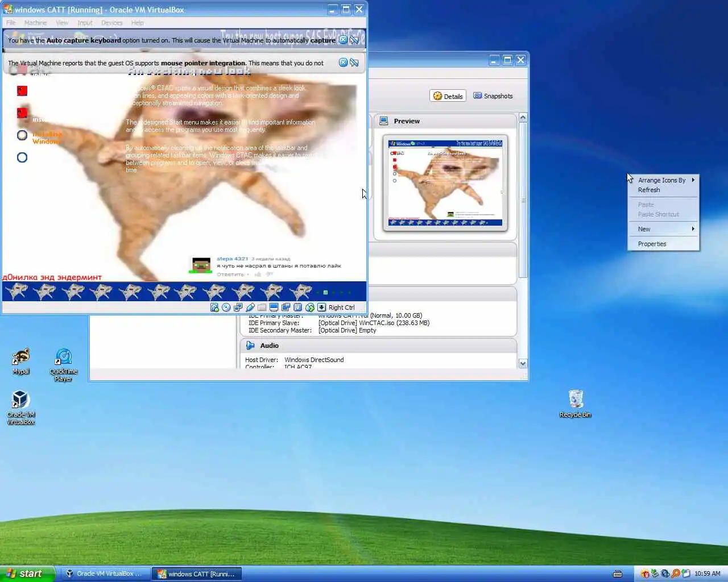The image size is (728, 582).
Task: Open the File menu of VM window
Action: [x=11, y=23]
